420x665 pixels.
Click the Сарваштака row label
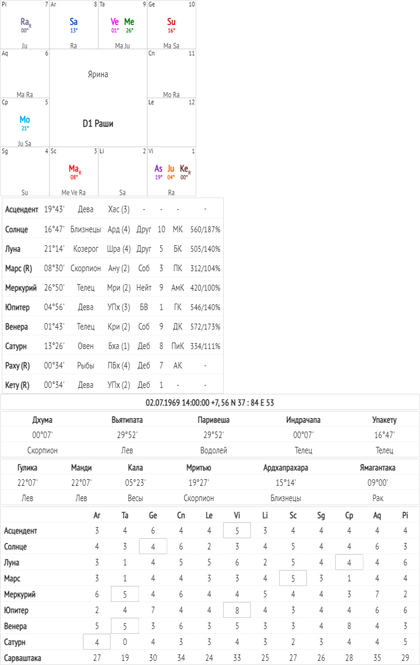22,658
